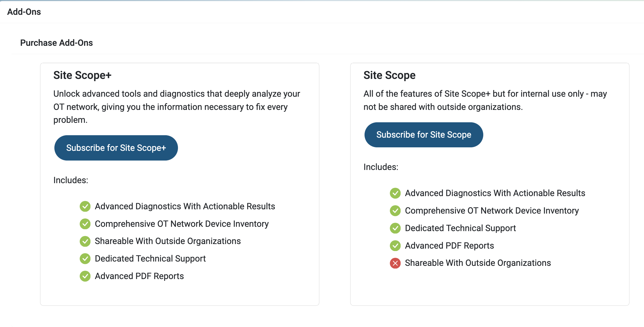Click the Subscribe for Site Scope+ button
Viewport: 644px width, 327px height.
tap(116, 148)
